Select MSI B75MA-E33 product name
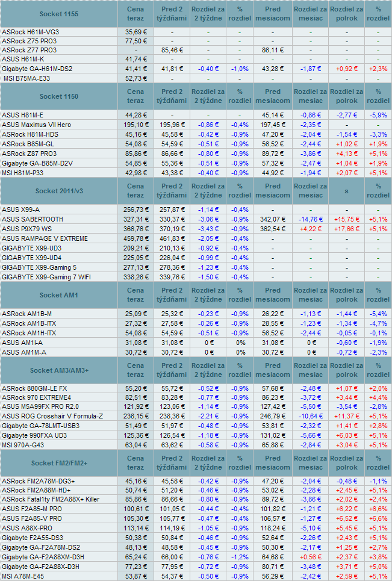 pyautogui.click(x=26, y=78)
